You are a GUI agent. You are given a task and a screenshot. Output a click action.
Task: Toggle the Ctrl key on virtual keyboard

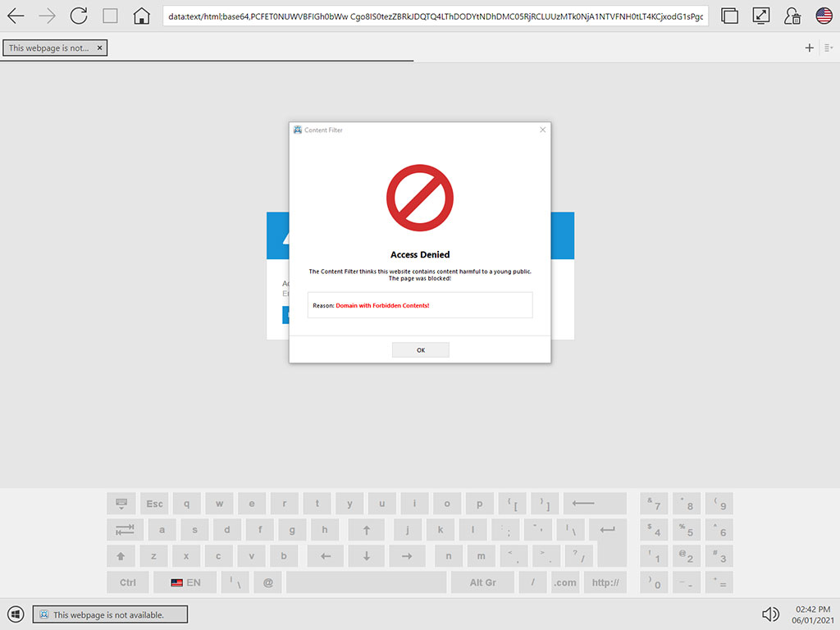128,582
